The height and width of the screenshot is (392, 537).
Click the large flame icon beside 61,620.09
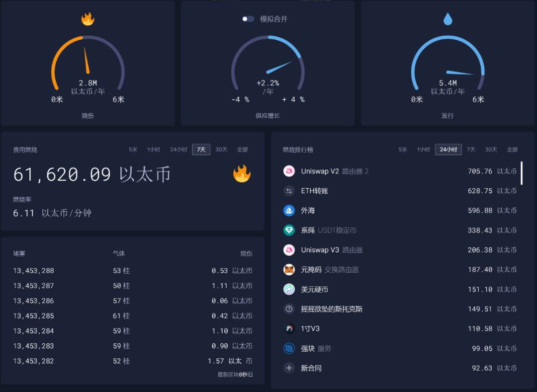click(242, 174)
